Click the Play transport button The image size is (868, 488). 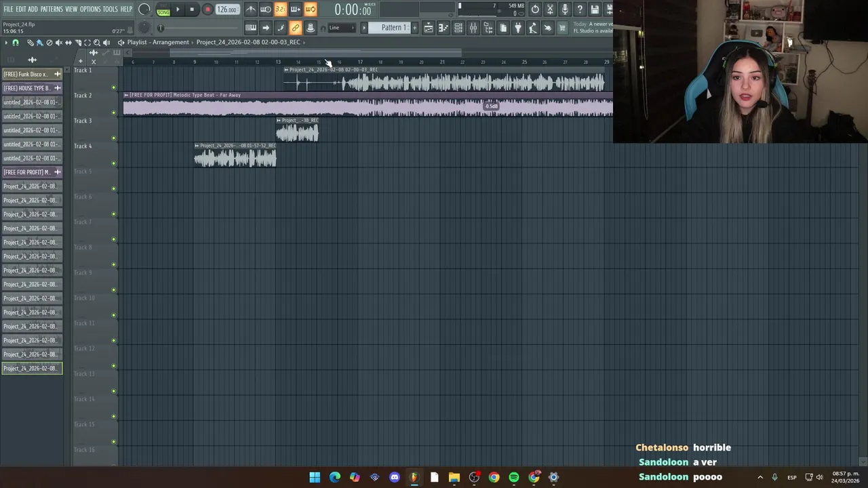[178, 9]
